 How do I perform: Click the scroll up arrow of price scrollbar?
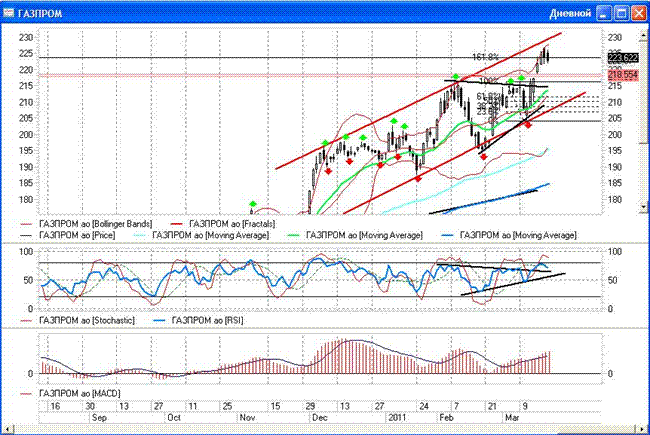pyautogui.click(x=644, y=36)
